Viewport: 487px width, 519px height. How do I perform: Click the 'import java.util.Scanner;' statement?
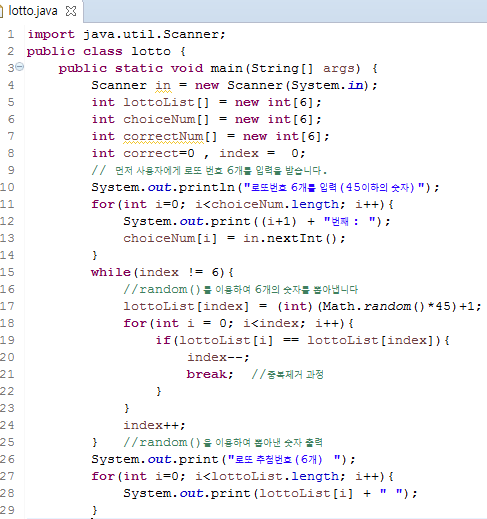[127, 34]
